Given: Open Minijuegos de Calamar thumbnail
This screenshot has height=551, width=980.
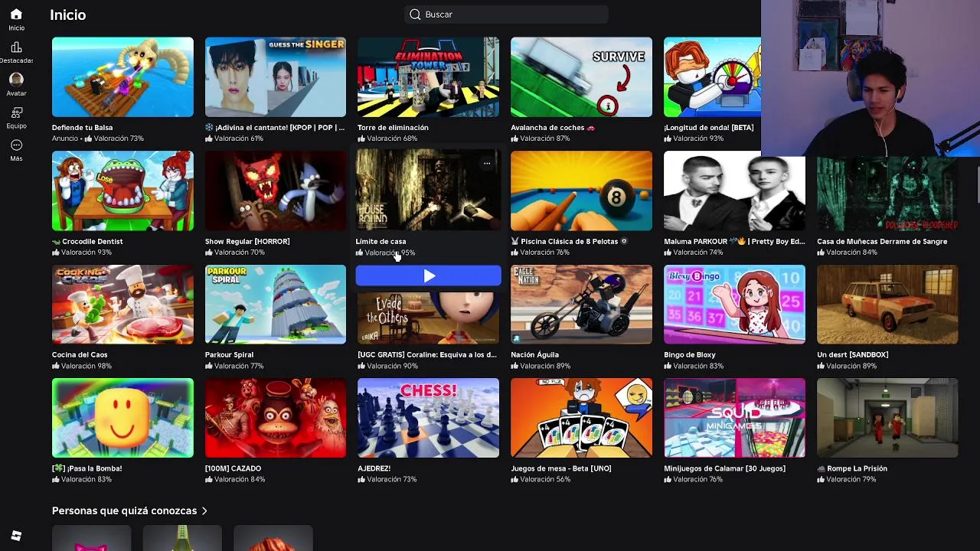Looking at the screenshot, I should [734, 418].
